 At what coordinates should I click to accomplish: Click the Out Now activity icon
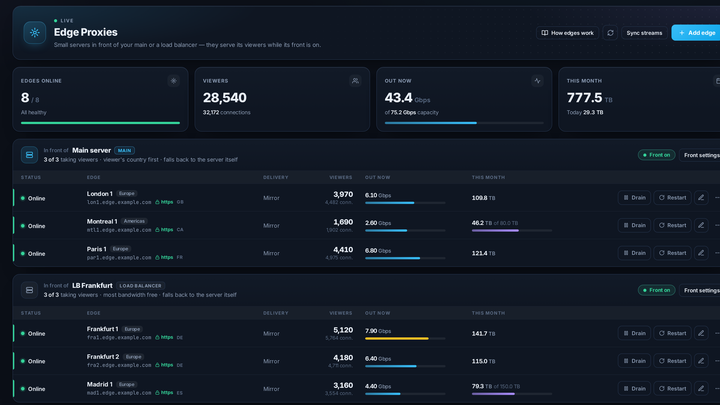[x=537, y=81]
